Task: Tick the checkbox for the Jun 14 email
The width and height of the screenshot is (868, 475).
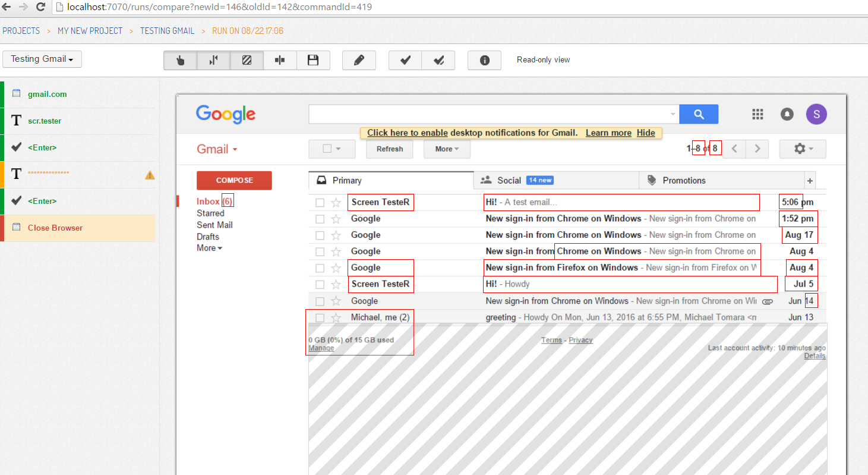Action: pyautogui.click(x=320, y=301)
